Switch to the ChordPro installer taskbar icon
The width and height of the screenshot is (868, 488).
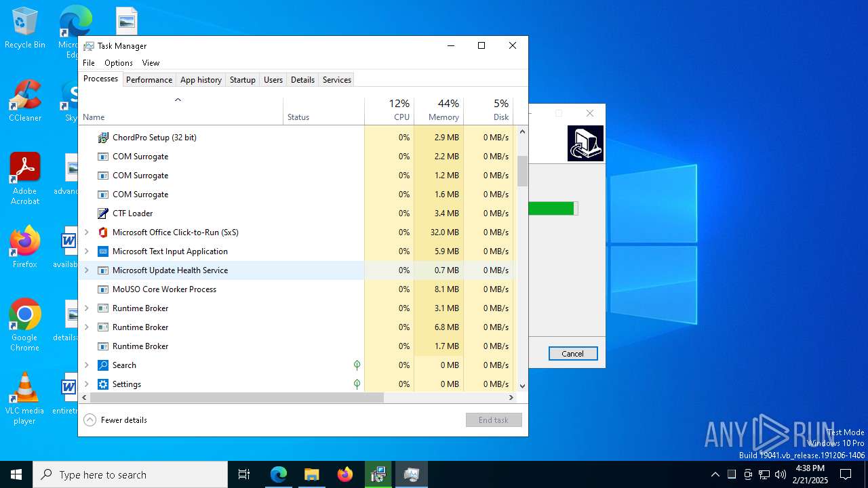coord(378,474)
